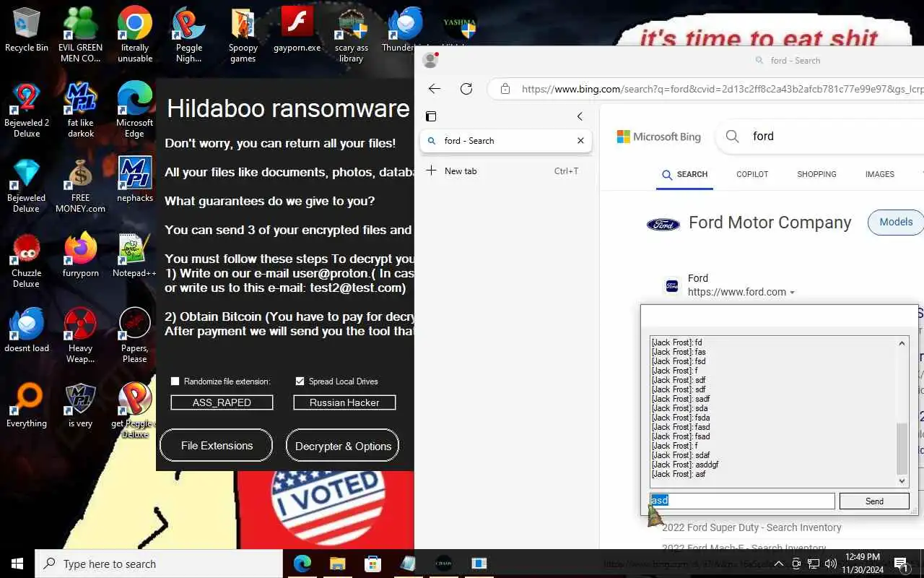Open the EVIL GREEN MEN desktop shortcut
This screenshot has width=924, height=578.
(x=80, y=35)
